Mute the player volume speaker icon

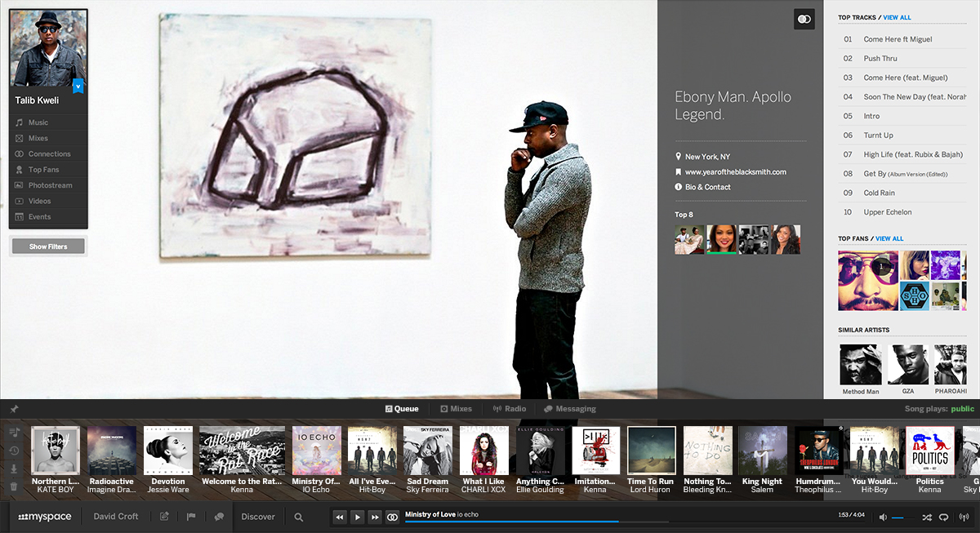[883, 517]
